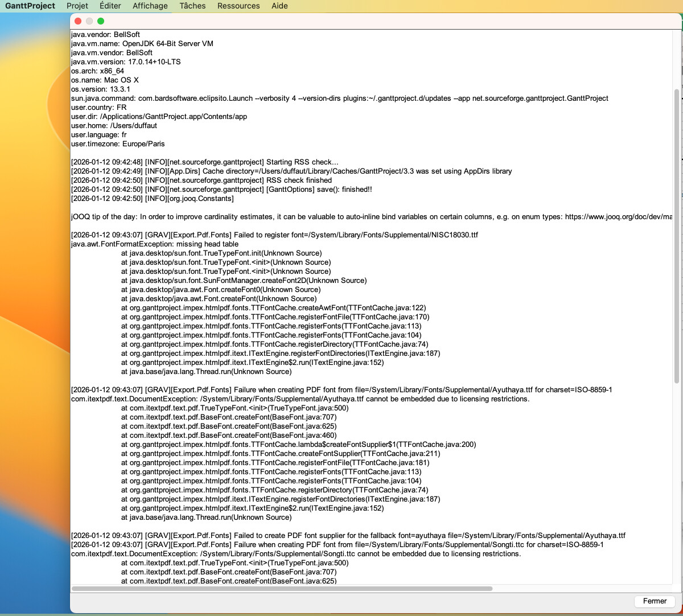Close the log window with red button

78,21
